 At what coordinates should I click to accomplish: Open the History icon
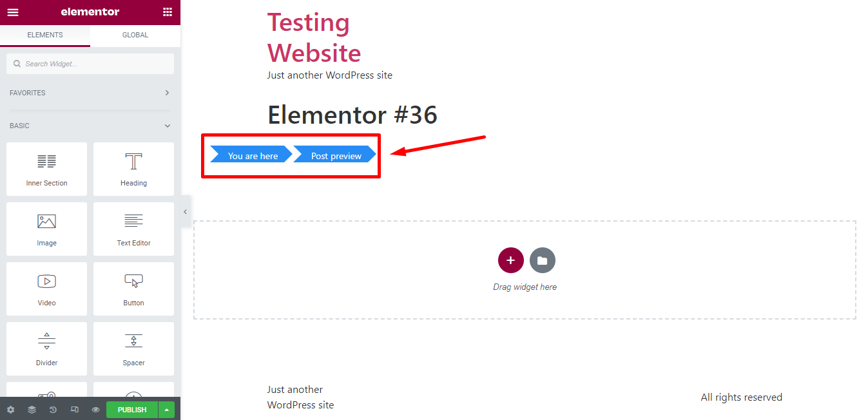pyautogui.click(x=53, y=410)
